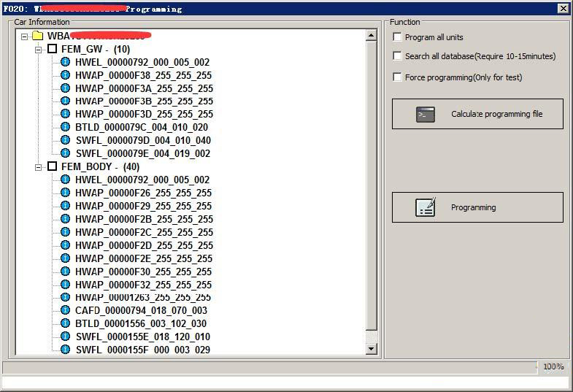Click info icon next to HWAP_00000F38_255_255_255

point(65,75)
